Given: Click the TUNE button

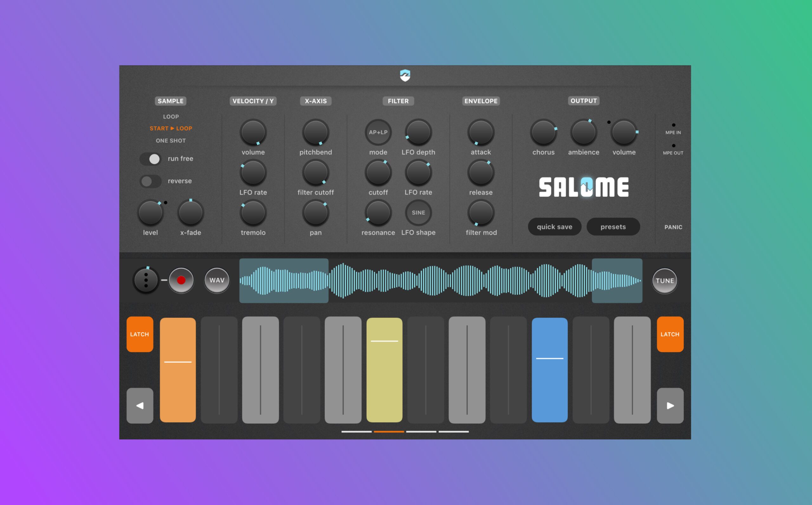Looking at the screenshot, I should click(x=665, y=281).
